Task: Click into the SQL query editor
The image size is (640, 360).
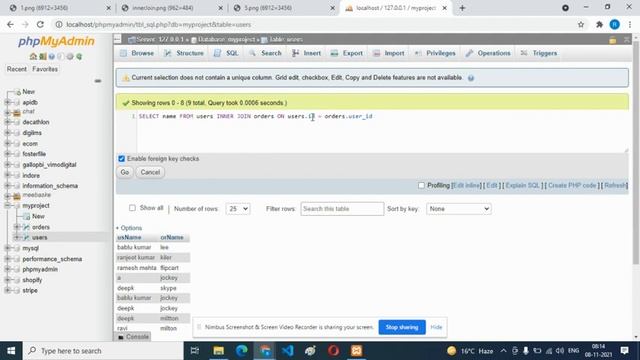Action: [x=382, y=131]
